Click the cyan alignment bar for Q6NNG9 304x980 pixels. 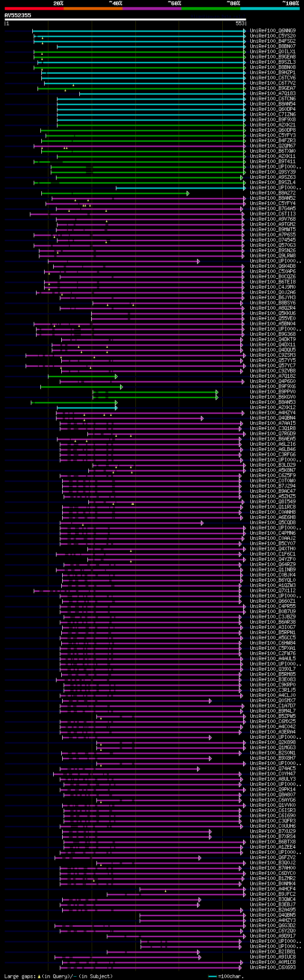pos(139,31)
